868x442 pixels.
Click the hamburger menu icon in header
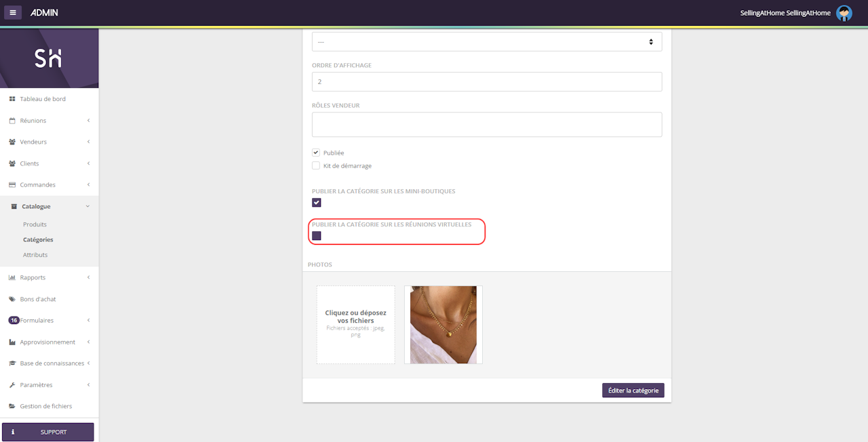click(x=13, y=13)
